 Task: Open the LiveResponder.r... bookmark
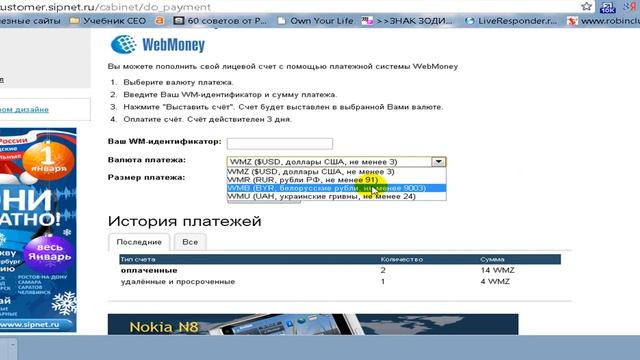click(511, 20)
